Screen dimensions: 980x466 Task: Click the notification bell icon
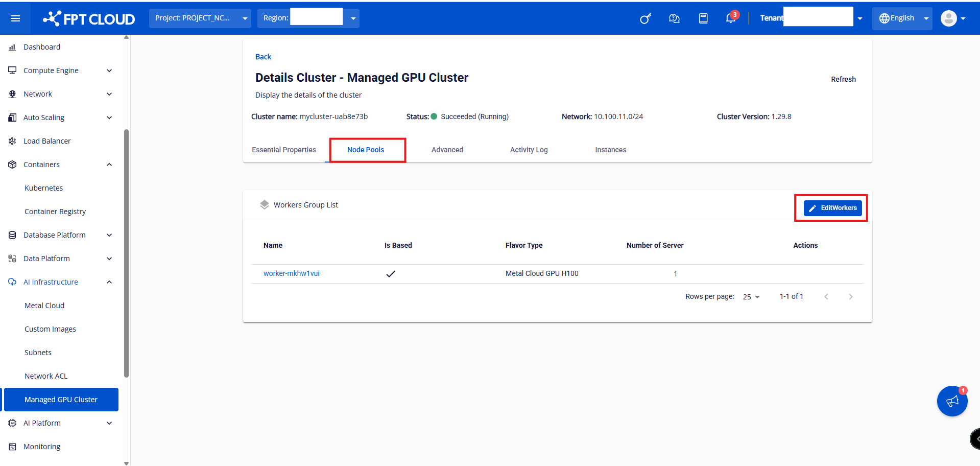point(731,18)
